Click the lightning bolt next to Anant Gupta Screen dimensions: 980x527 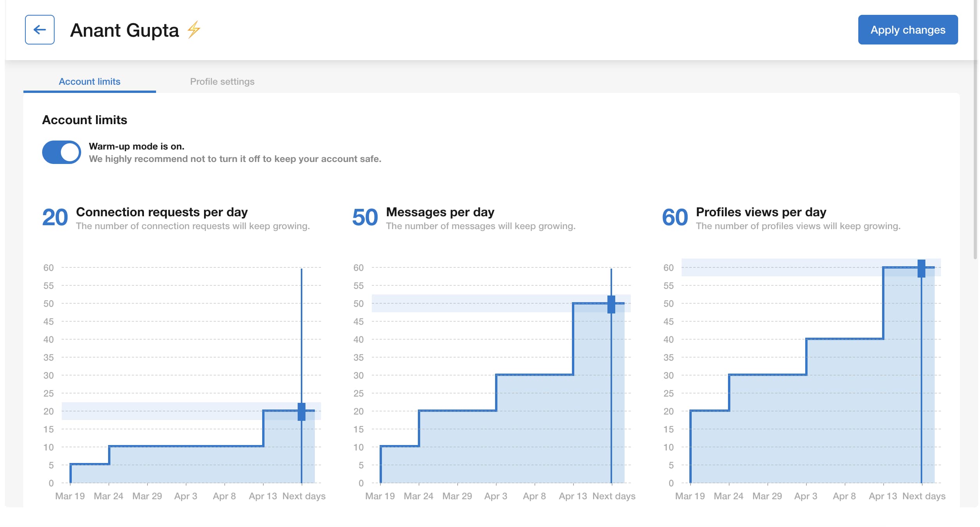click(193, 30)
